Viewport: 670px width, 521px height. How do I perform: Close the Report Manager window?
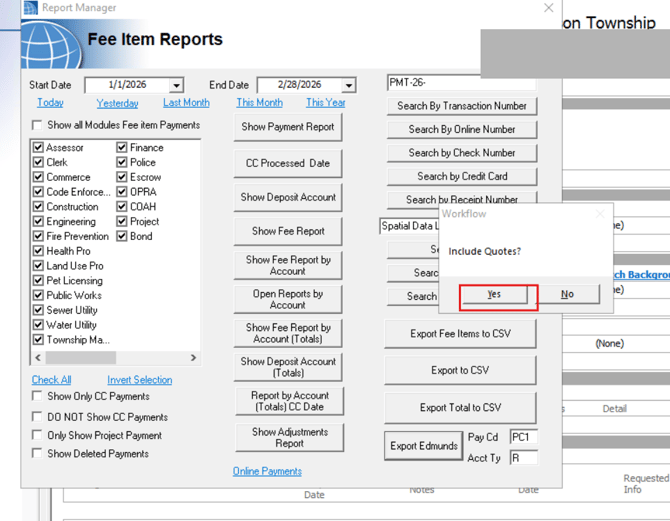pos(548,8)
